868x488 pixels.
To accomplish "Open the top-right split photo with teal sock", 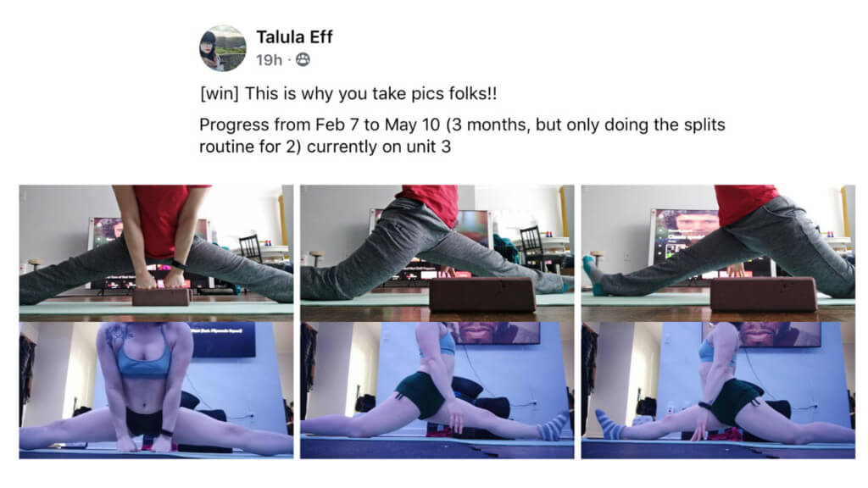I will coord(718,252).
